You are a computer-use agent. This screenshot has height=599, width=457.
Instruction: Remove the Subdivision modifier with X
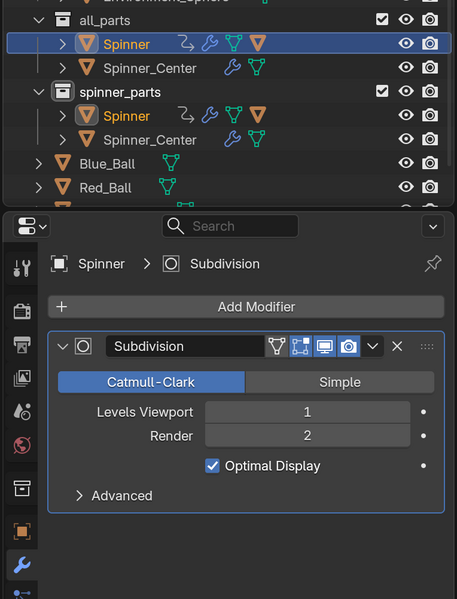(x=397, y=346)
